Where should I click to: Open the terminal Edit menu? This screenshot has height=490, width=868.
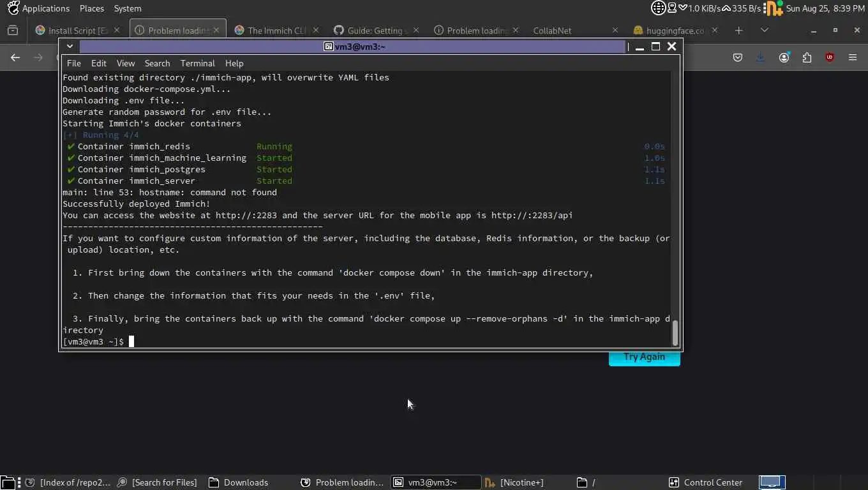tap(98, 63)
